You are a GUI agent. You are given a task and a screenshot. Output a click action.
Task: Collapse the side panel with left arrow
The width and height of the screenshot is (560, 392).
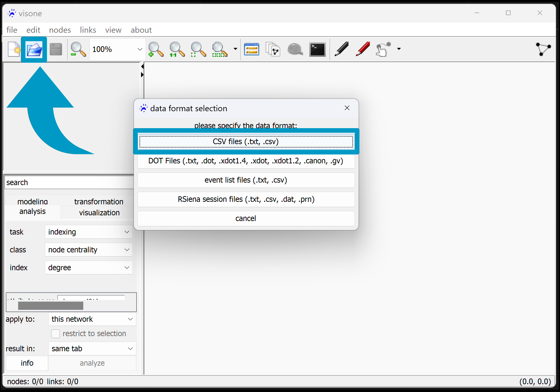[x=142, y=66]
